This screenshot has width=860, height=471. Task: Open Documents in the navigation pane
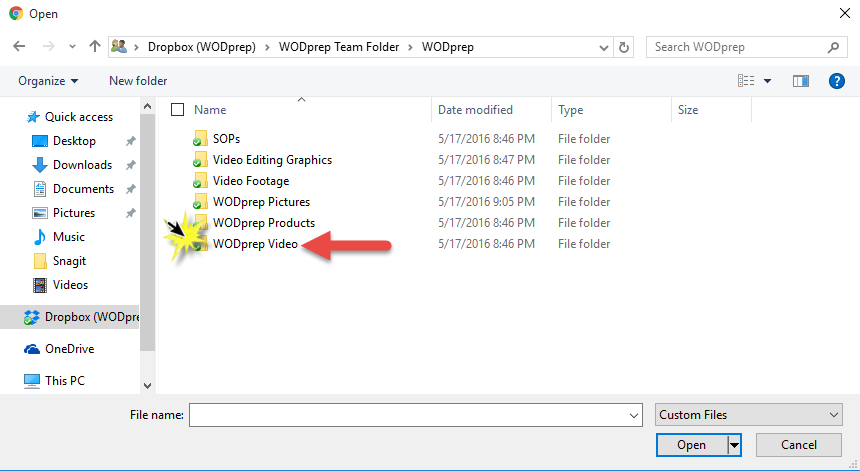83,189
